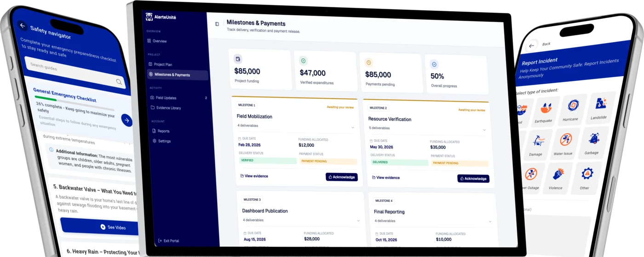644x257 pixels.
Task: Click the Aug 15, 2026 due date
Action: click(x=256, y=239)
